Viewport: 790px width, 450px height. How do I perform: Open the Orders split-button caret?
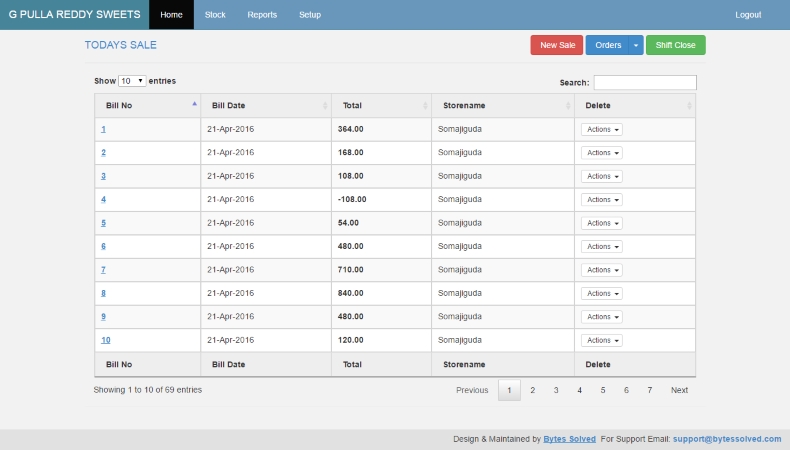point(637,45)
